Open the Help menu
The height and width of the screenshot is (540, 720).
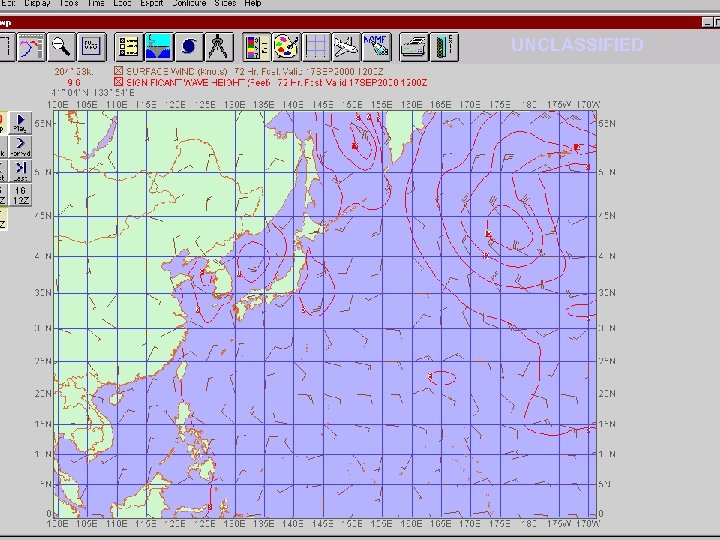[x=253, y=3]
